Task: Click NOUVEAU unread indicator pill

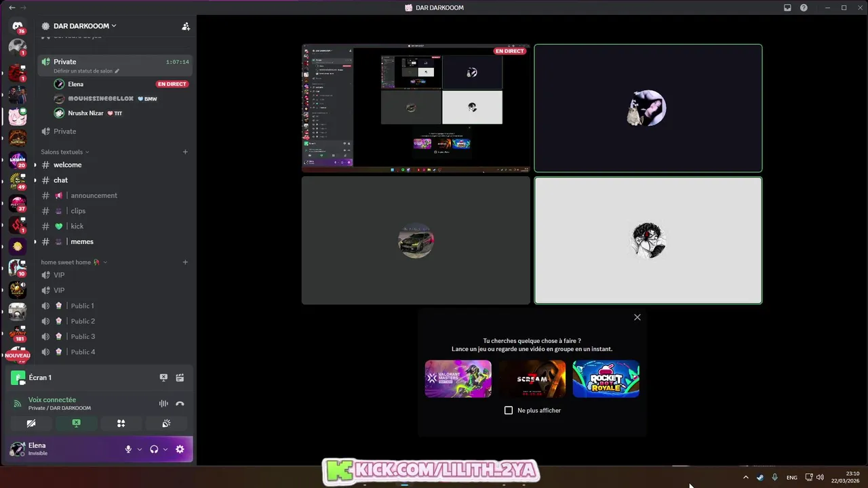Action: (x=18, y=355)
